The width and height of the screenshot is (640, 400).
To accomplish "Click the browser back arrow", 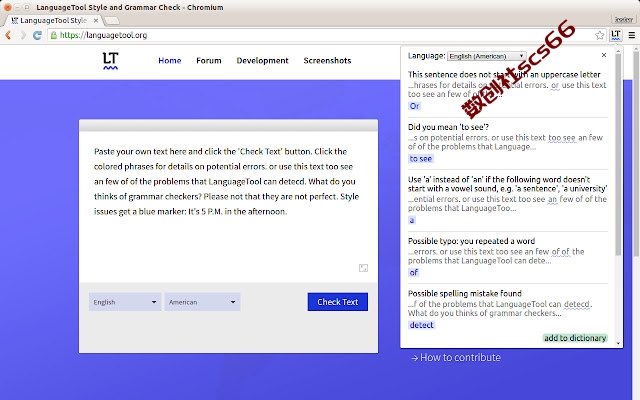I will [x=8, y=36].
